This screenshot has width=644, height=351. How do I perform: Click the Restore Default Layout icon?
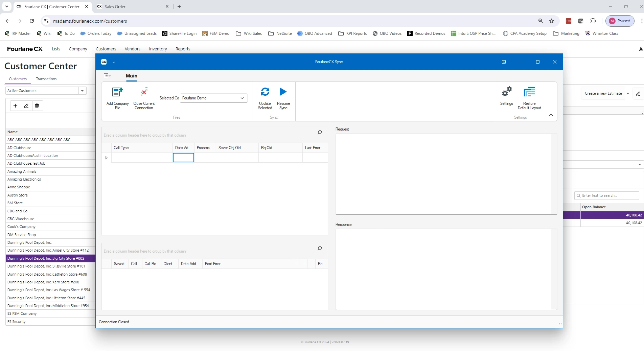[529, 92]
